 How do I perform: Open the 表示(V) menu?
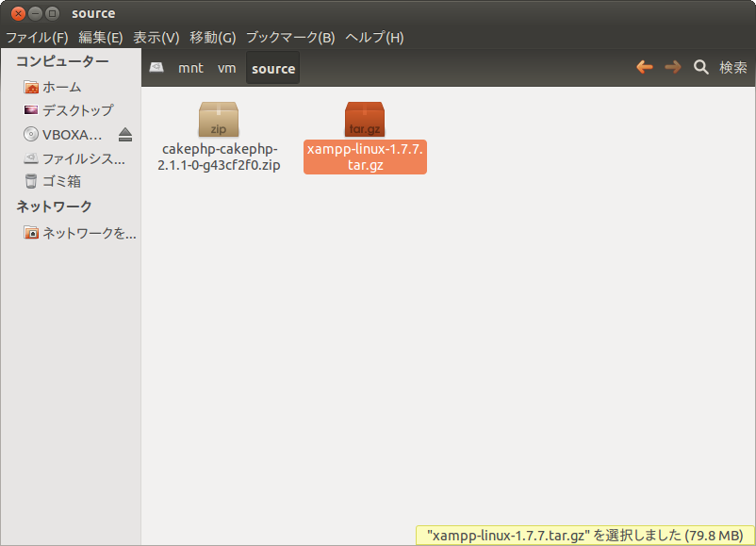156,38
